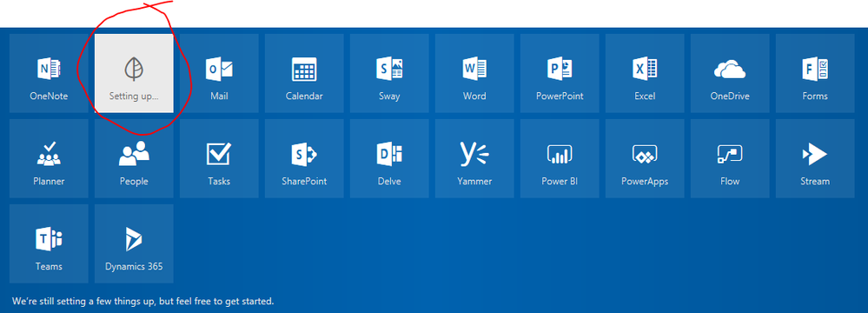
Task: Open the Microsoft Teams tile
Action: click(49, 243)
